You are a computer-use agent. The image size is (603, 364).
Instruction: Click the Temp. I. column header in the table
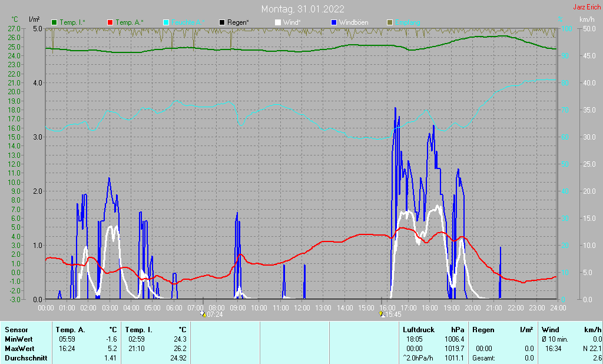tap(138, 330)
